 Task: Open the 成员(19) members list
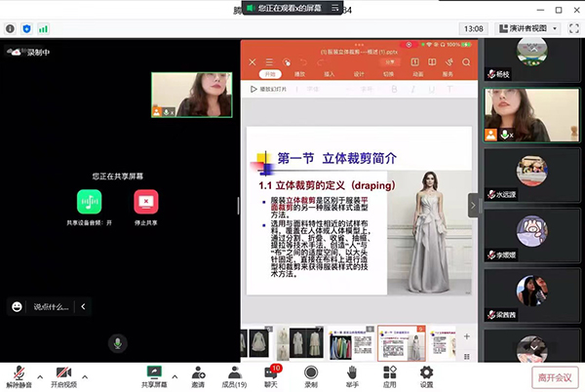(x=234, y=372)
